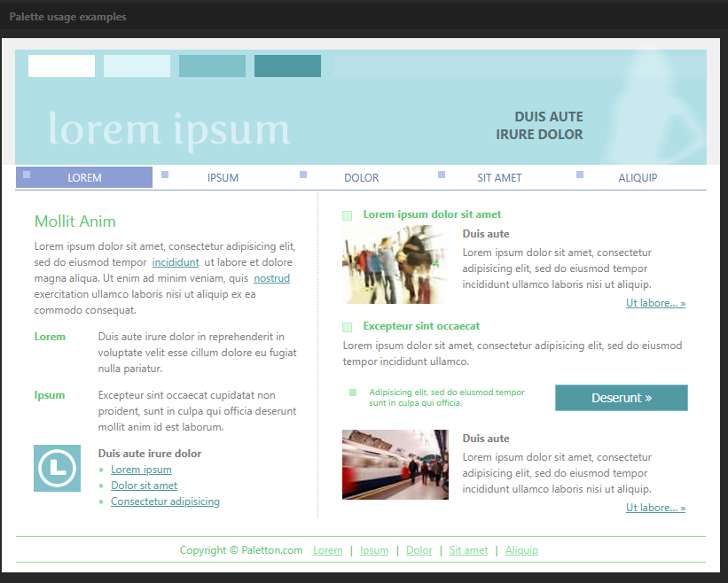Go to the DOLOR navigation tab
Image resolution: width=728 pixels, height=583 pixels.
coord(361,178)
